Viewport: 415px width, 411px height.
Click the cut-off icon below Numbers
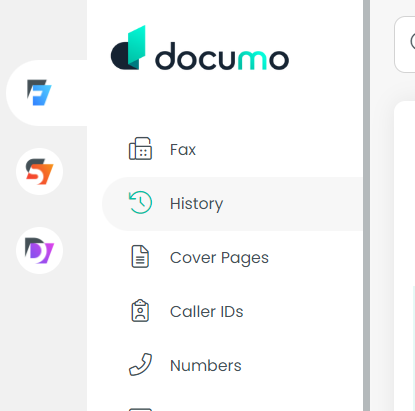[140, 409]
